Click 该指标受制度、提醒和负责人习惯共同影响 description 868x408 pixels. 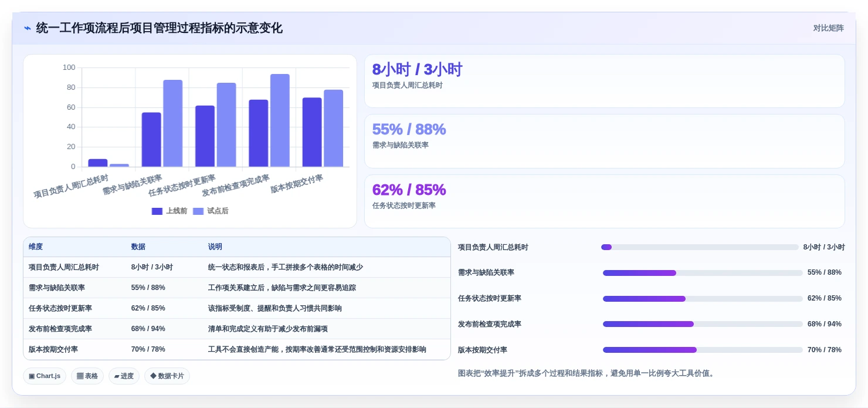275,308
